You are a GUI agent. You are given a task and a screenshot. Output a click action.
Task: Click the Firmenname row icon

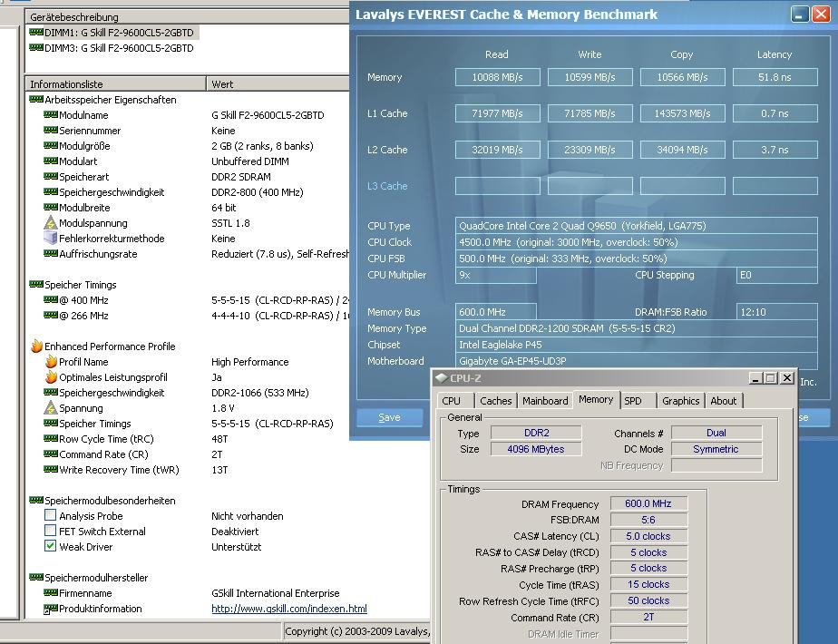tap(50, 592)
